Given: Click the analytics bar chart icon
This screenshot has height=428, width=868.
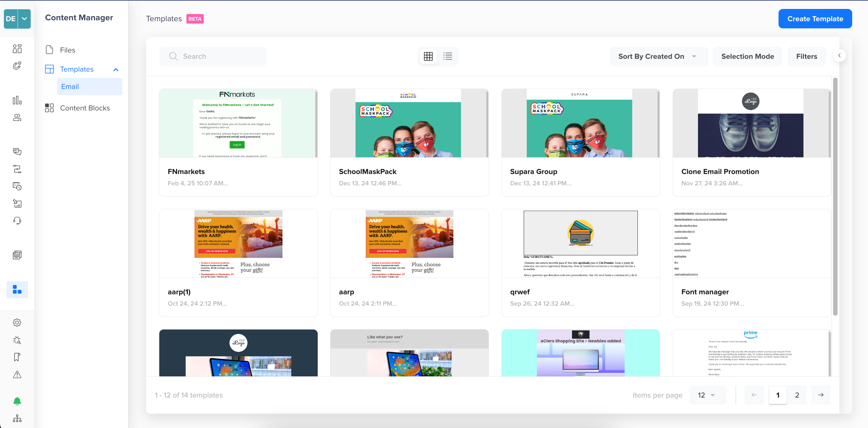Looking at the screenshot, I should [17, 100].
